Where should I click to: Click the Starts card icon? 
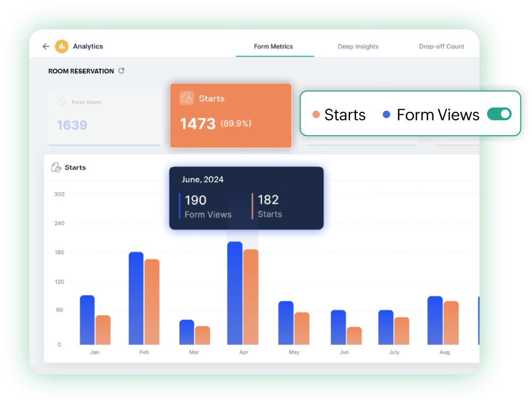click(186, 98)
